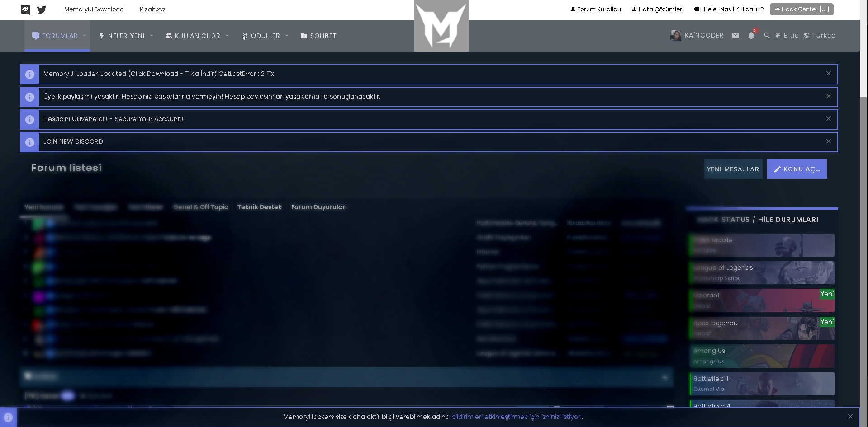Viewport: 868px width, 427px height.
Task: Open the JOIN NEW DISCORD notice text
Action: (x=73, y=141)
